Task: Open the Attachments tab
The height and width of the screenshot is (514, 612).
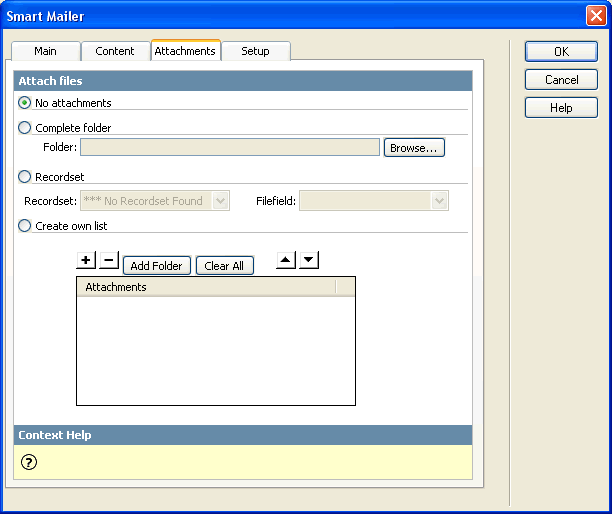Action: coord(185,51)
